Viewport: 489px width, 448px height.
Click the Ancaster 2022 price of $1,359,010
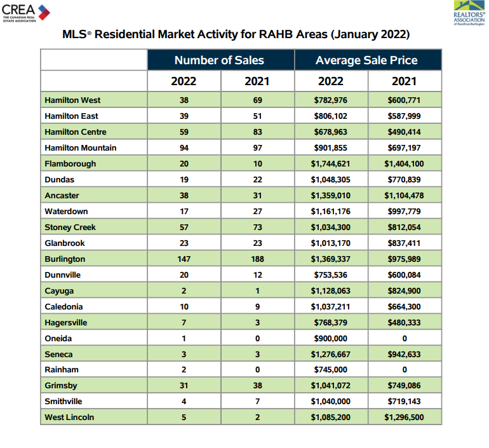pyautogui.click(x=331, y=196)
